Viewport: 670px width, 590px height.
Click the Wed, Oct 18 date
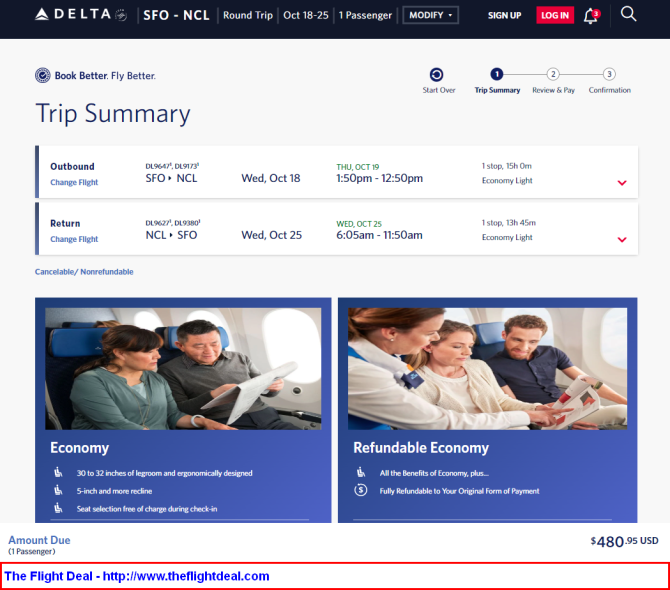[271, 178]
